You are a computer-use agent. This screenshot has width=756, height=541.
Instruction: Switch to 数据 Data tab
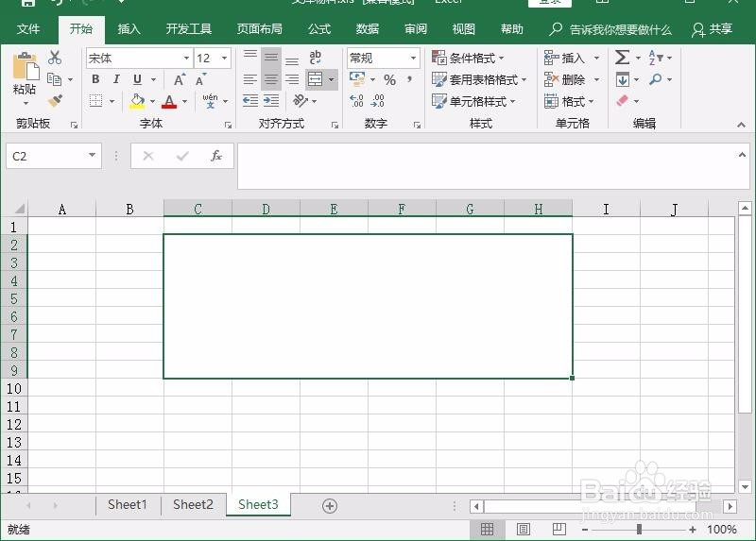tap(368, 29)
